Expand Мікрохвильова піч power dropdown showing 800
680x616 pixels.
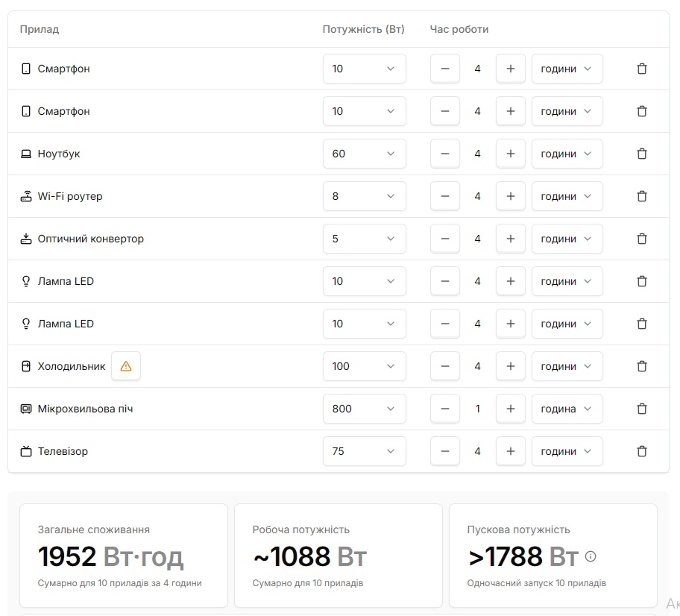coord(364,409)
